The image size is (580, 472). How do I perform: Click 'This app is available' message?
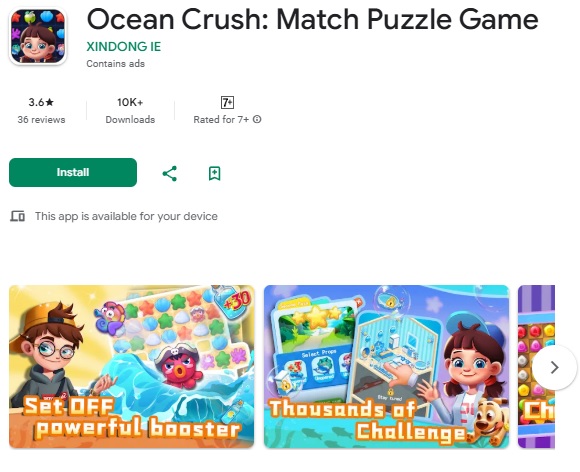pos(126,216)
